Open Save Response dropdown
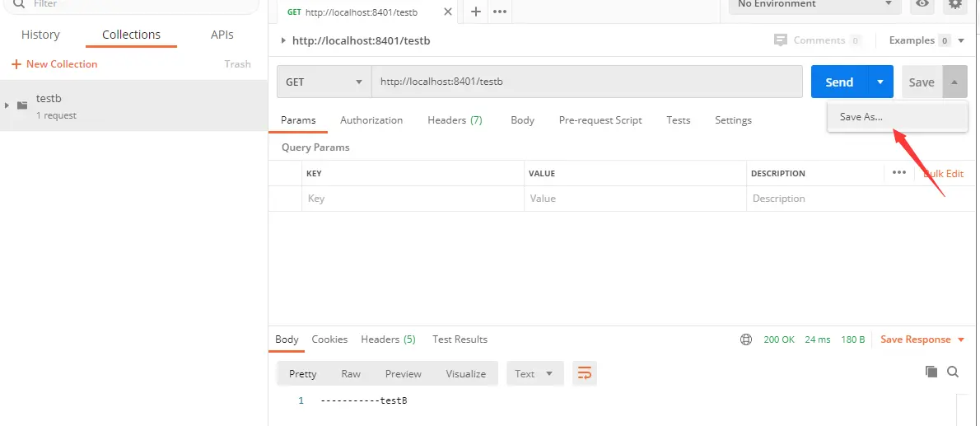 click(924, 339)
